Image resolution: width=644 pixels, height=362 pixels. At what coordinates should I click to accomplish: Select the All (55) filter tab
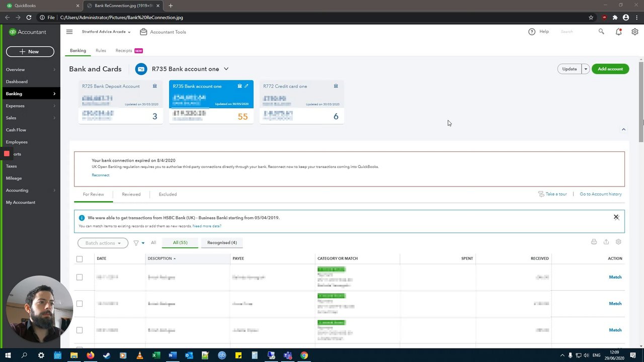[180, 242]
